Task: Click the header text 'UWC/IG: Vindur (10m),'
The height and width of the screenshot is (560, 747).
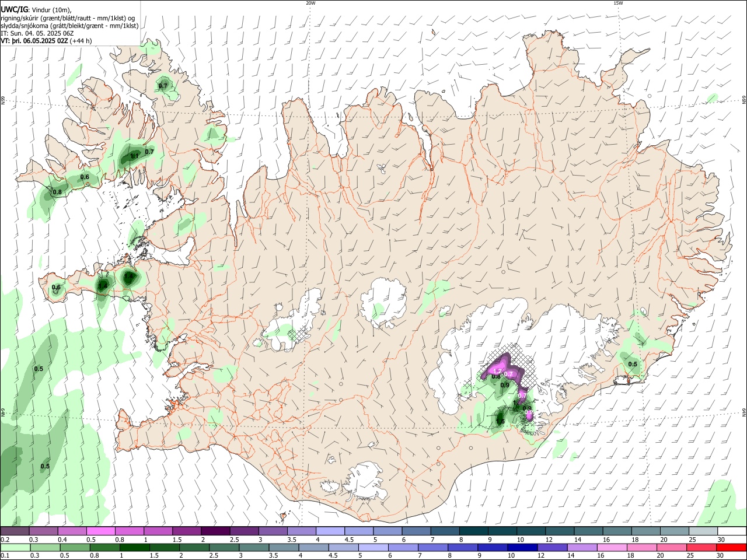Action: click(36, 9)
